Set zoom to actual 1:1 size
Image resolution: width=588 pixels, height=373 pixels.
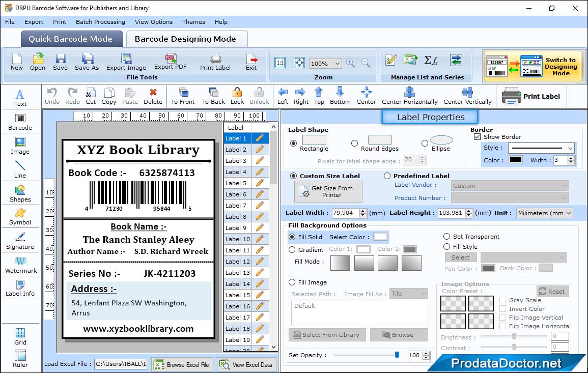pos(280,63)
